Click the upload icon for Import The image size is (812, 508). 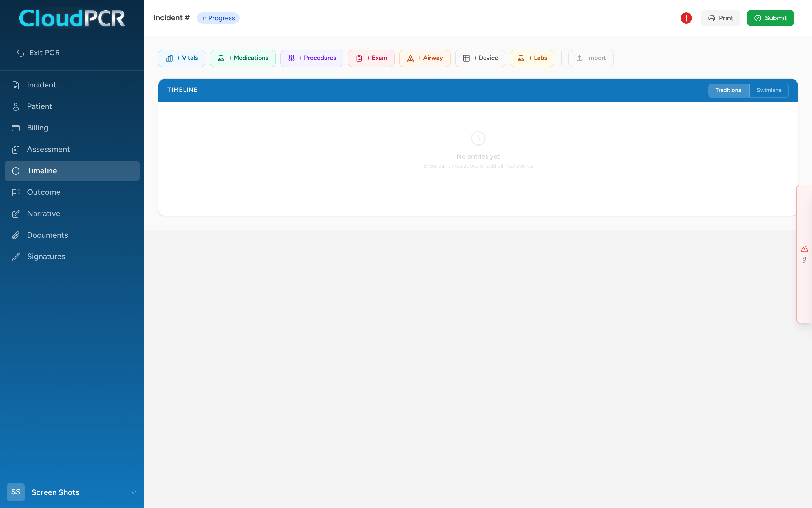point(579,58)
